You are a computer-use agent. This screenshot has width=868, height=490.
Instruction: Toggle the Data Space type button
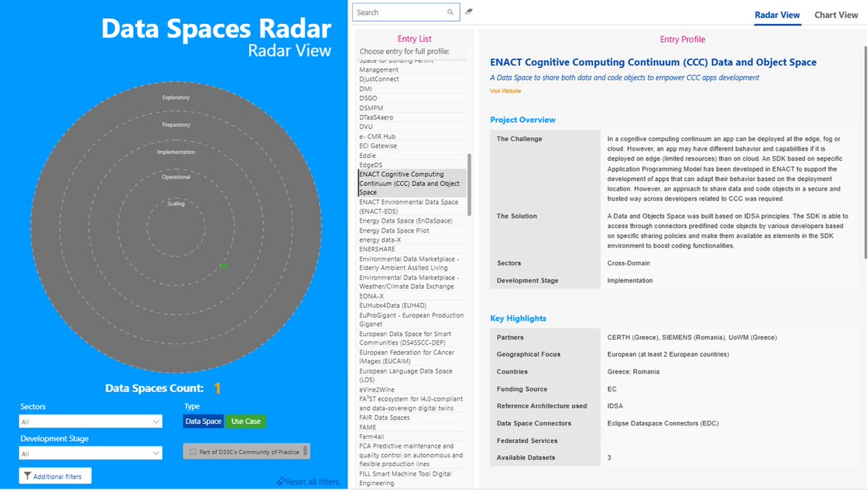(203, 421)
